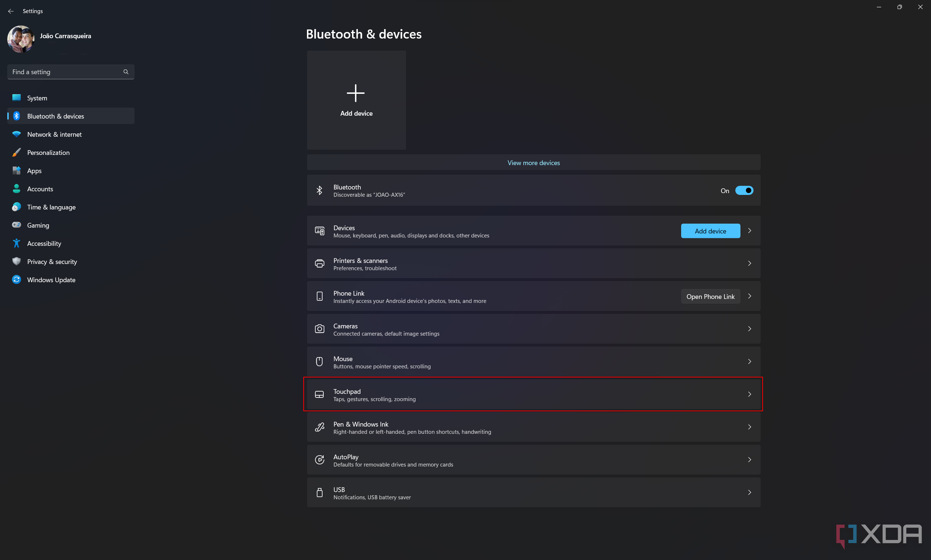Click View more devices link

534,162
